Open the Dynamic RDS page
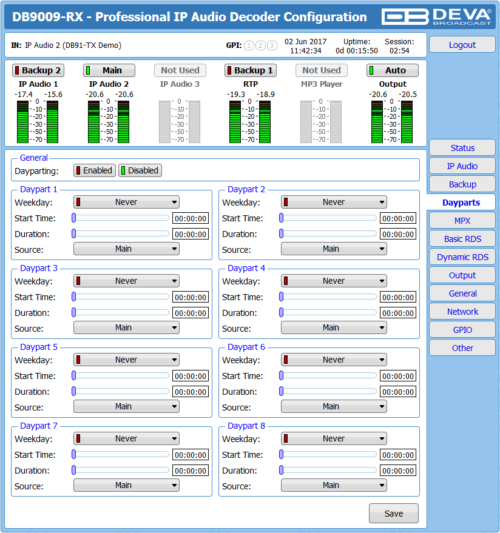The height and width of the screenshot is (533, 500). [x=462, y=257]
